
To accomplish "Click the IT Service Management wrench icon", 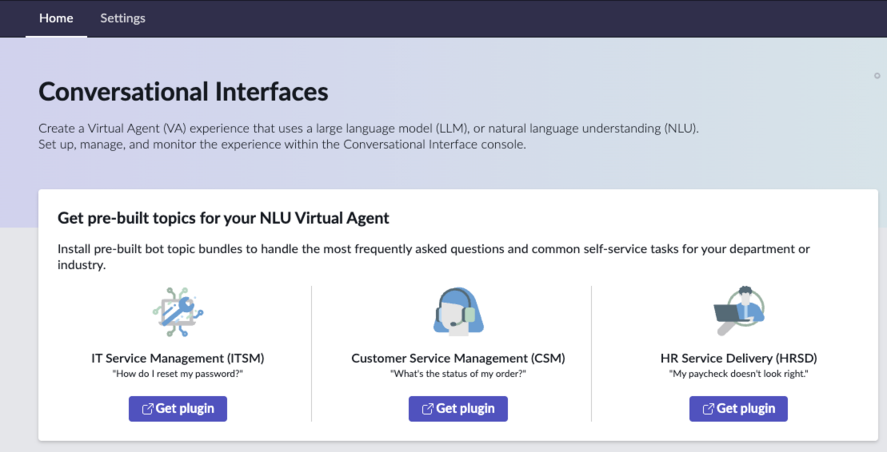I will (x=178, y=312).
